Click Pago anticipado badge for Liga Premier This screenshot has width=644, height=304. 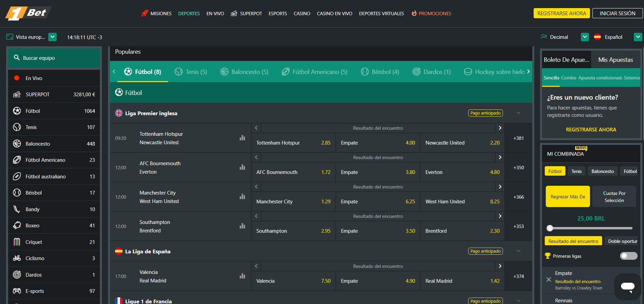tap(485, 113)
